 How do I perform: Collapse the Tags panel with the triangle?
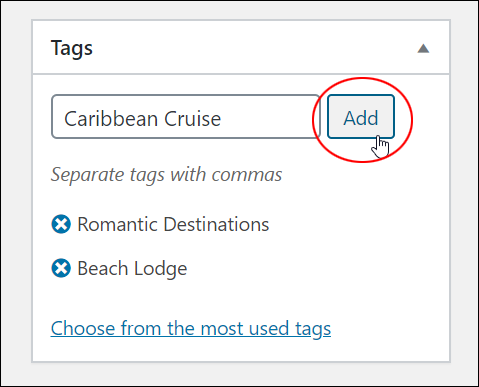[423, 49]
